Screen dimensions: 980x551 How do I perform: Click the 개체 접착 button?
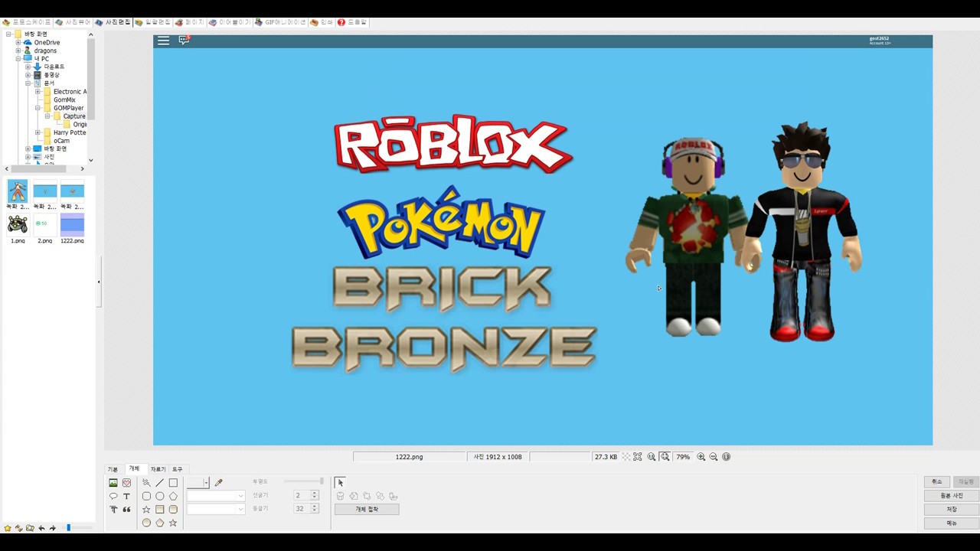(367, 509)
